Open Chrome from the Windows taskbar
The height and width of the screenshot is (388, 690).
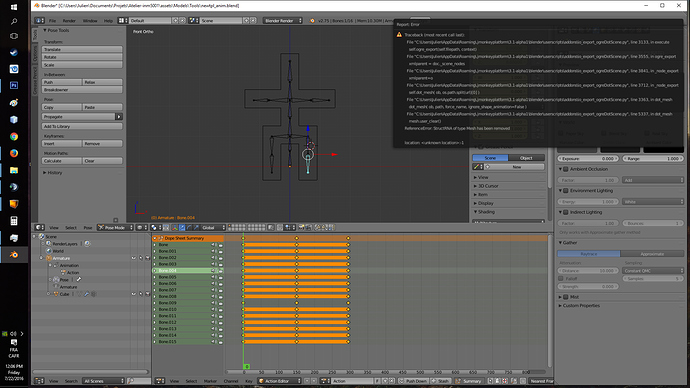pyautogui.click(x=14, y=136)
